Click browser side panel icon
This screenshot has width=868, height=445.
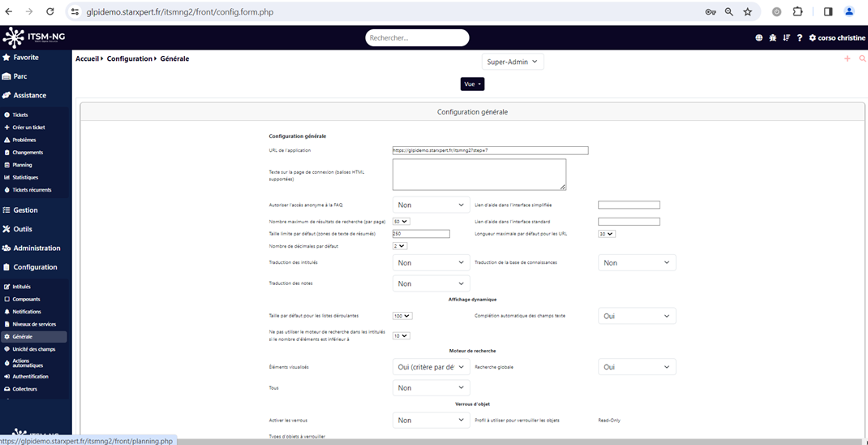click(828, 11)
